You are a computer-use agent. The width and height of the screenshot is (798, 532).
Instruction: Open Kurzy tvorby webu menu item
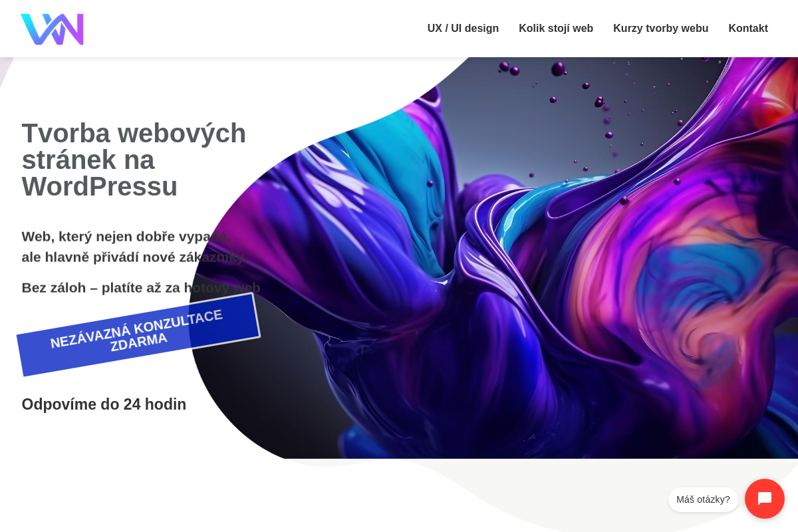pos(660,29)
